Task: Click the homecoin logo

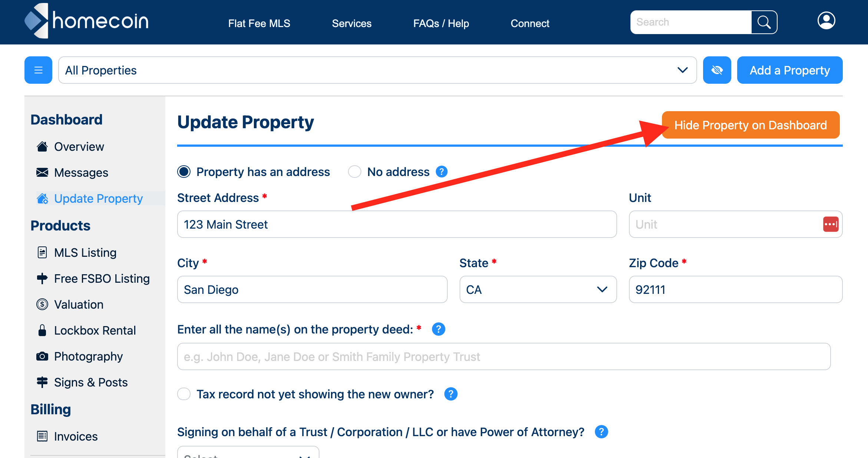Action: click(x=87, y=21)
